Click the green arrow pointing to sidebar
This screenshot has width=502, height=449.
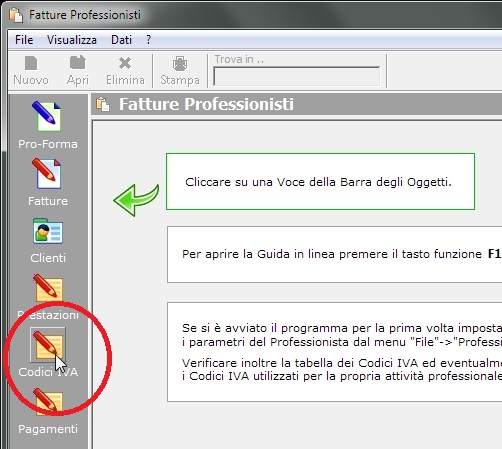[x=136, y=200]
